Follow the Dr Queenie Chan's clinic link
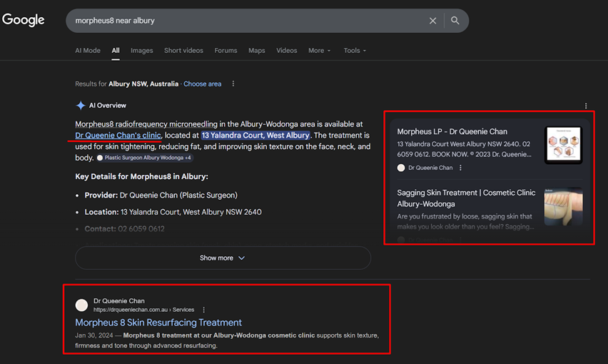Screen dimensions: 608x364 coord(118,136)
